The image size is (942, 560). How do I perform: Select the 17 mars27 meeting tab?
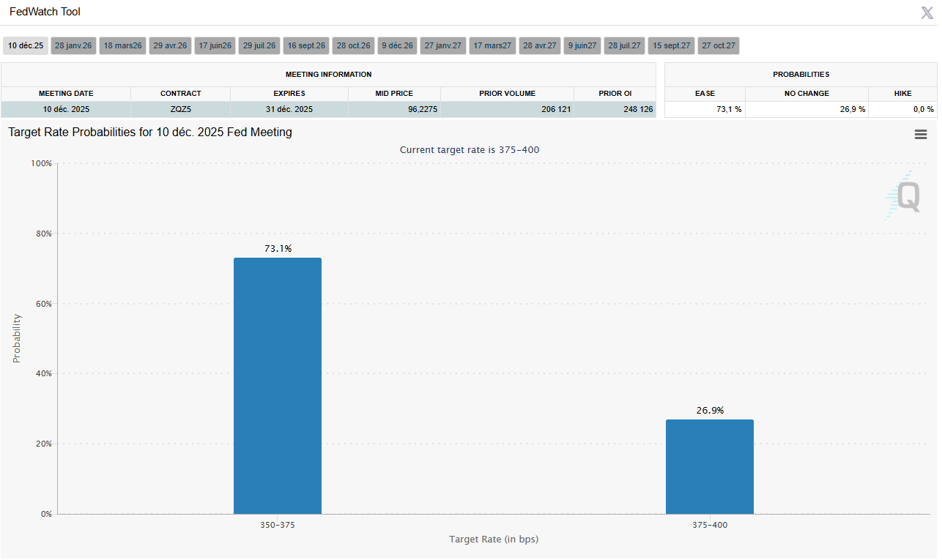(x=492, y=46)
